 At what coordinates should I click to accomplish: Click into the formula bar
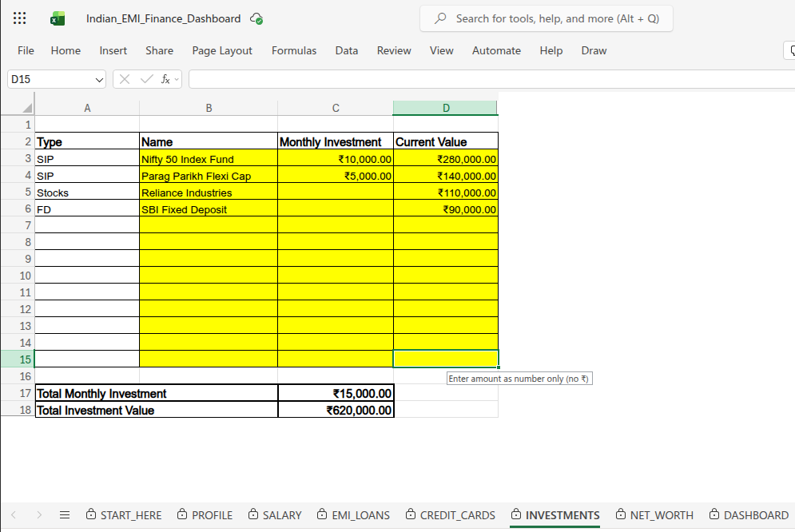pos(492,79)
